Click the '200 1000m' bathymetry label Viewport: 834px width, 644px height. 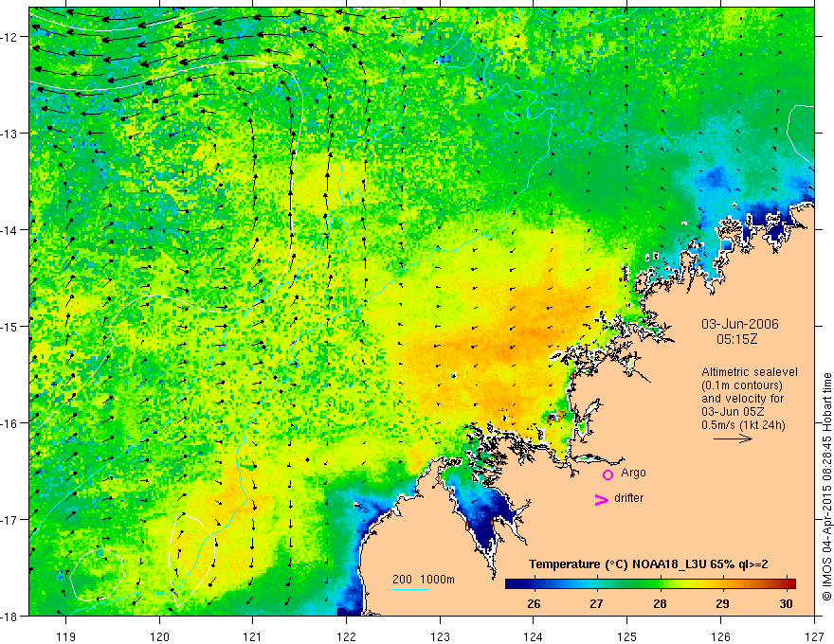(x=424, y=580)
